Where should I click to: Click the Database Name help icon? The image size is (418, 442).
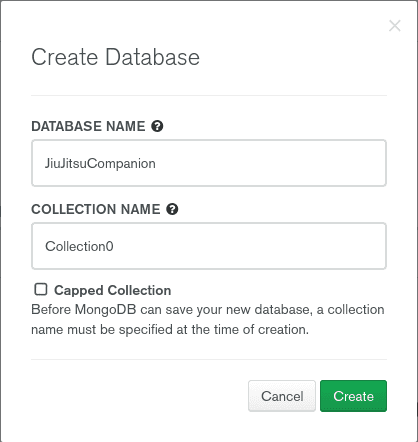157,126
